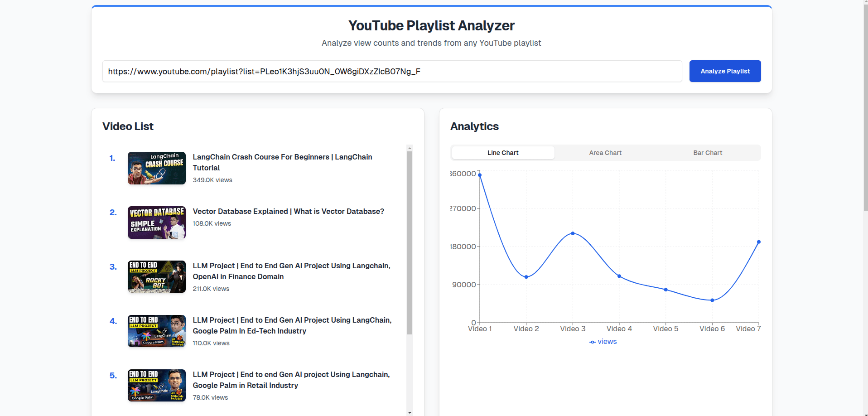Click title 'LangChain Crash Course For Beginners'
Viewport: 868px width, 416px height.
tap(283, 162)
